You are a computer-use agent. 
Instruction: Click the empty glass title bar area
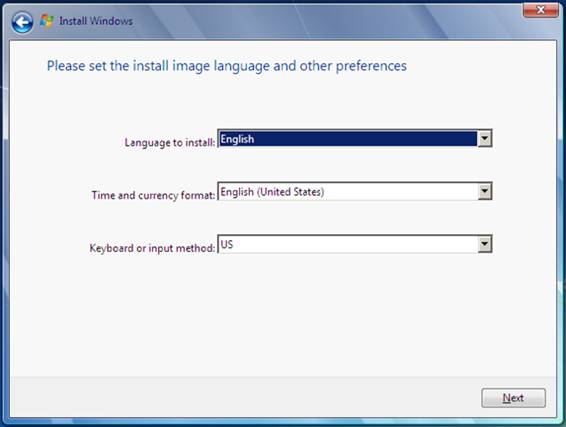325,21
